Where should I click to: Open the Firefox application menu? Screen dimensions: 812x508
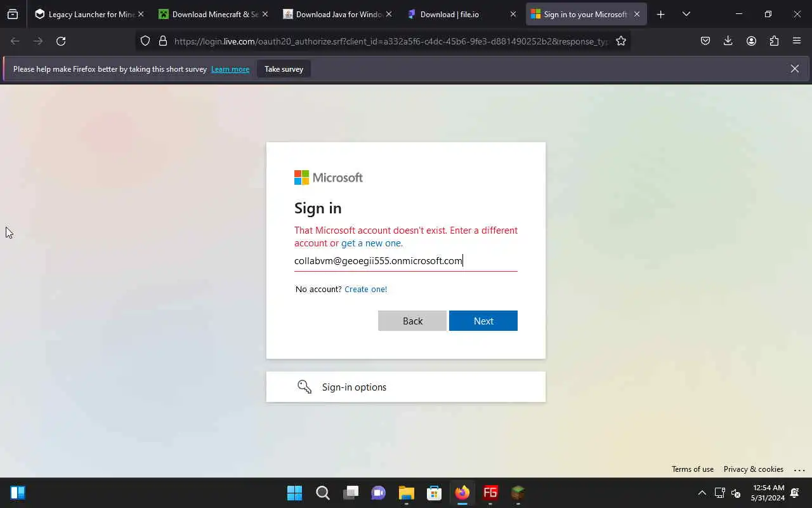(x=797, y=41)
